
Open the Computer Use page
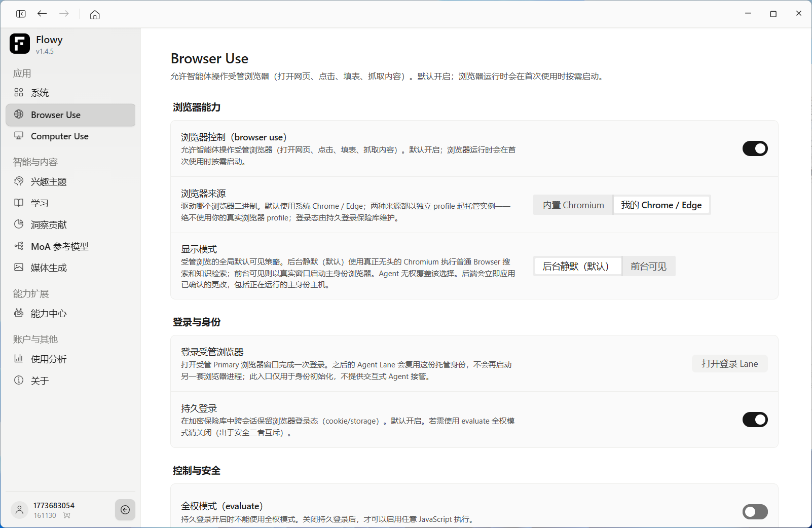click(x=70, y=136)
